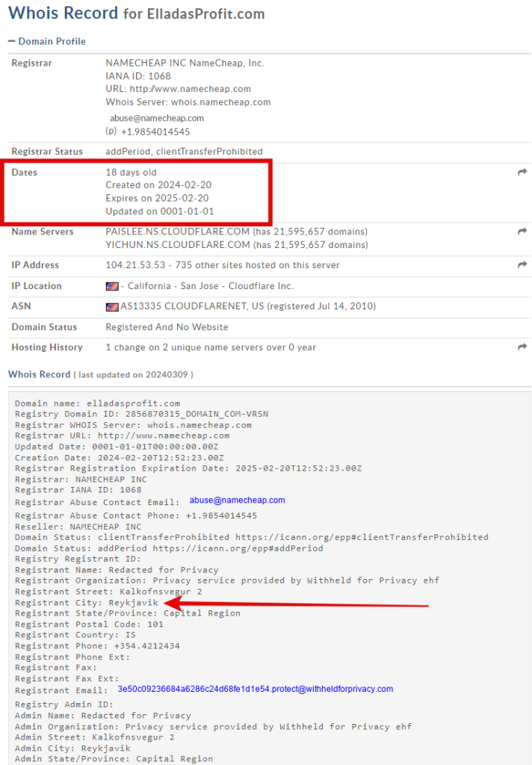Viewport: 532px width, 765px height.
Task: Select 'Registrant Postal Code: 101' line
Action: click(90, 624)
